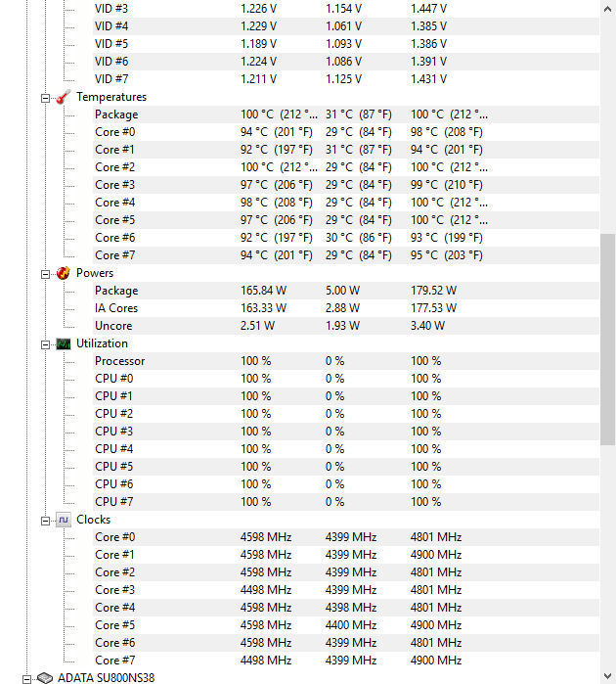Click the green graph Utilization icon
Viewport: 616px width, 684px height.
pyautogui.click(x=64, y=343)
